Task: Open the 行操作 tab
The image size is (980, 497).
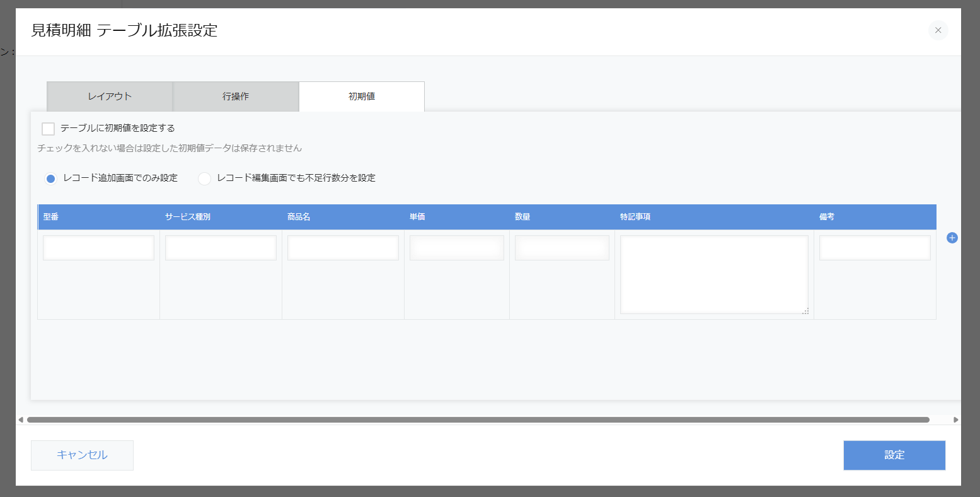Action: pos(236,96)
